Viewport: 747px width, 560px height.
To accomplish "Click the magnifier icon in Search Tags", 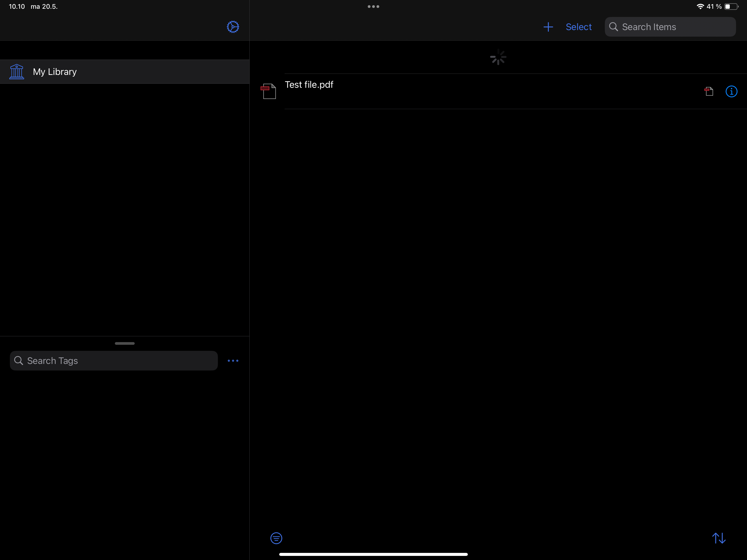I will coord(19,361).
